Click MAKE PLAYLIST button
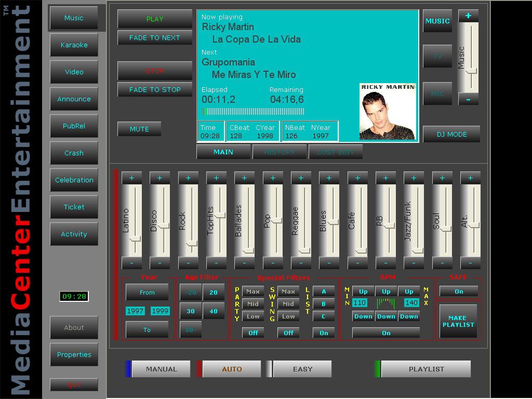The height and width of the screenshot is (399, 532). (x=458, y=321)
